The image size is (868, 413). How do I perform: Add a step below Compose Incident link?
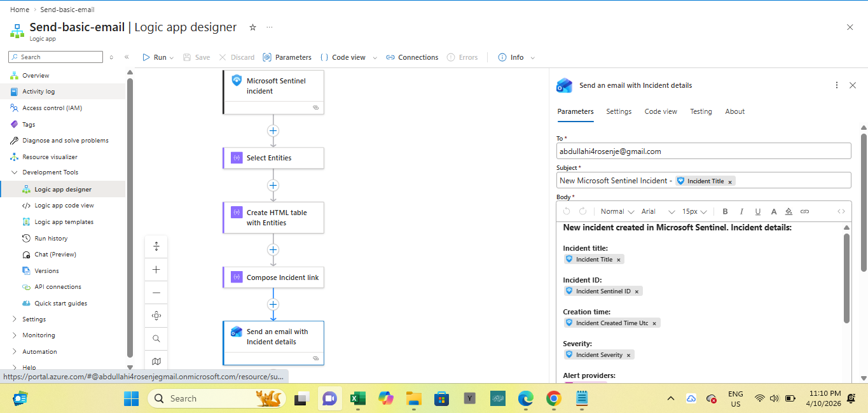pyautogui.click(x=273, y=305)
